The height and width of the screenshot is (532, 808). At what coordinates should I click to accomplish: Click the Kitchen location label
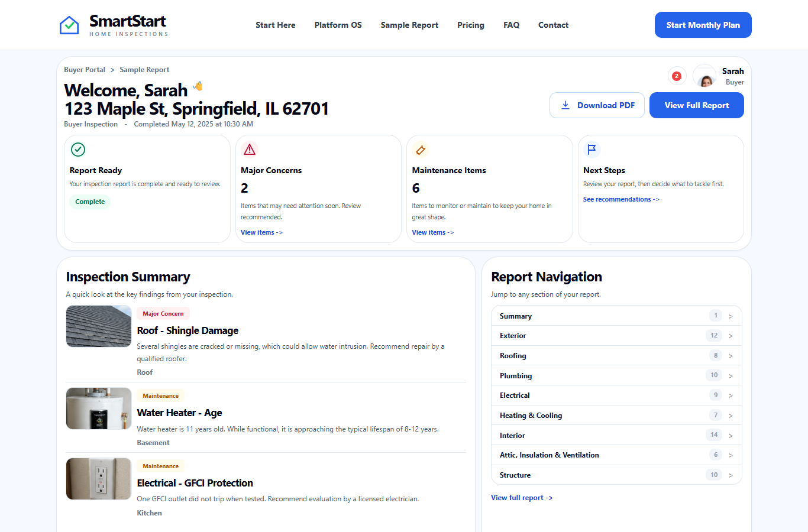coord(149,513)
